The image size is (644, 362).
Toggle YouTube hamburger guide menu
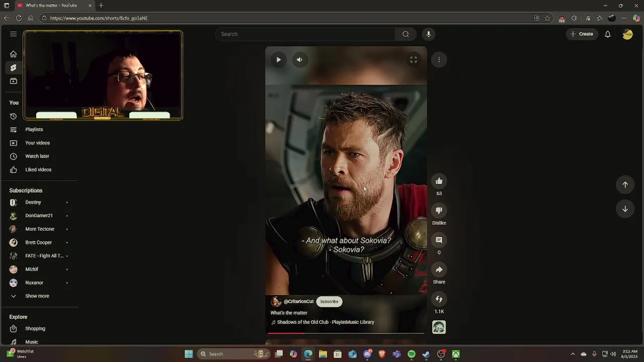tap(14, 34)
